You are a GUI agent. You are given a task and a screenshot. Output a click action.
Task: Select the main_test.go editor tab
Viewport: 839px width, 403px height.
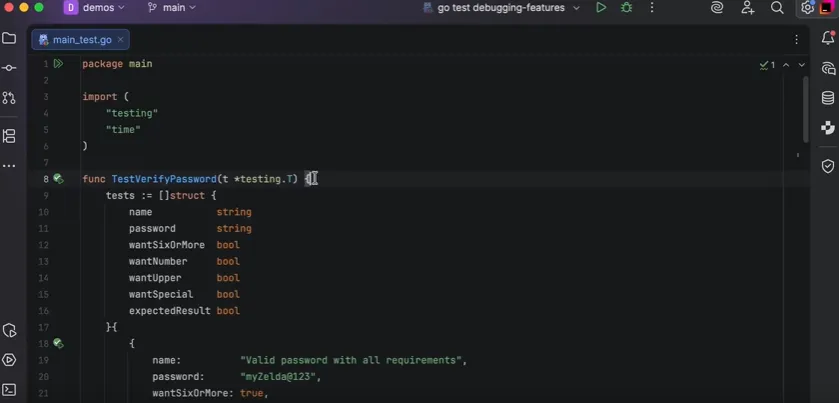[80, 40]
